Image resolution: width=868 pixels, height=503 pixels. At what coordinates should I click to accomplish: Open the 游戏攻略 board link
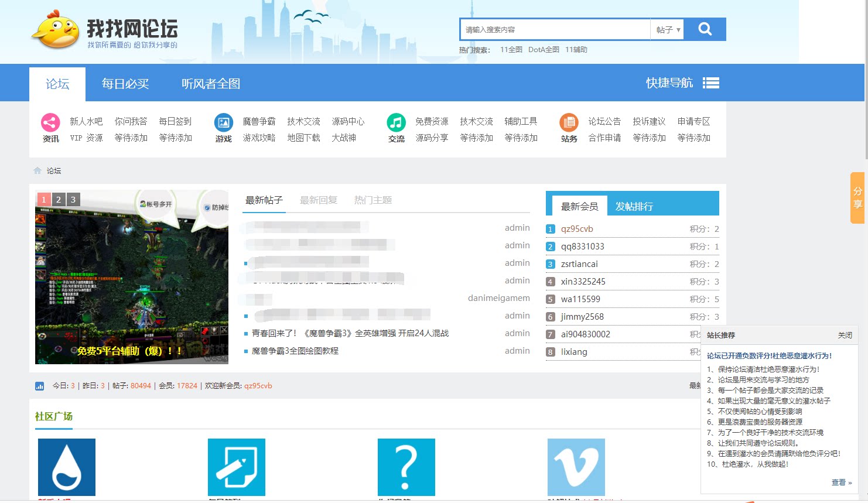[259, 138]
